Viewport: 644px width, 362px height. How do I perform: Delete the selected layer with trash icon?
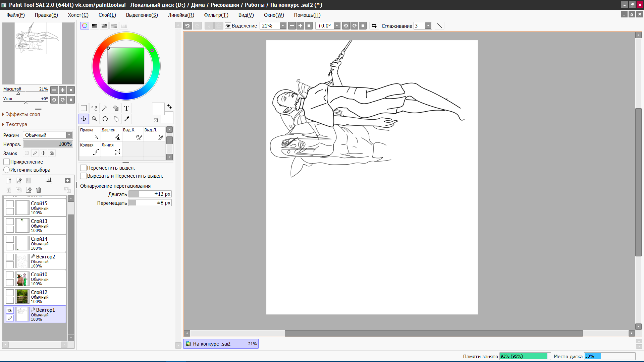pyautogui.click(x=39, y=190)
